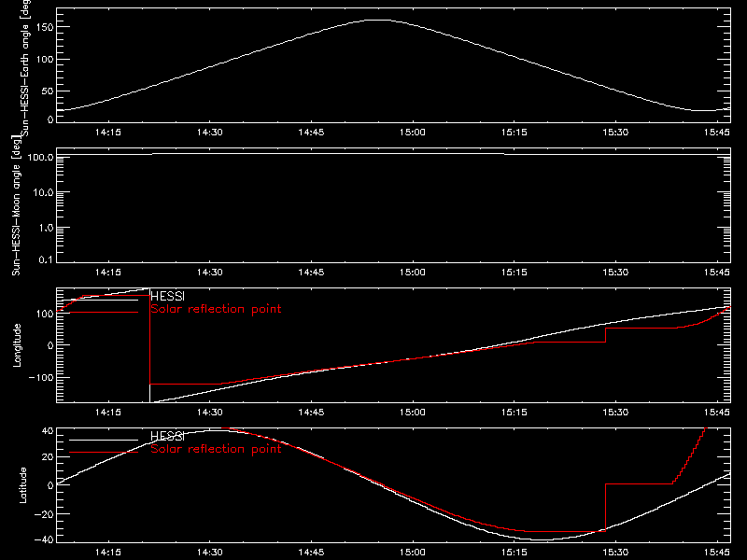Click 15:45 time label under Earth angle plot

717,133
